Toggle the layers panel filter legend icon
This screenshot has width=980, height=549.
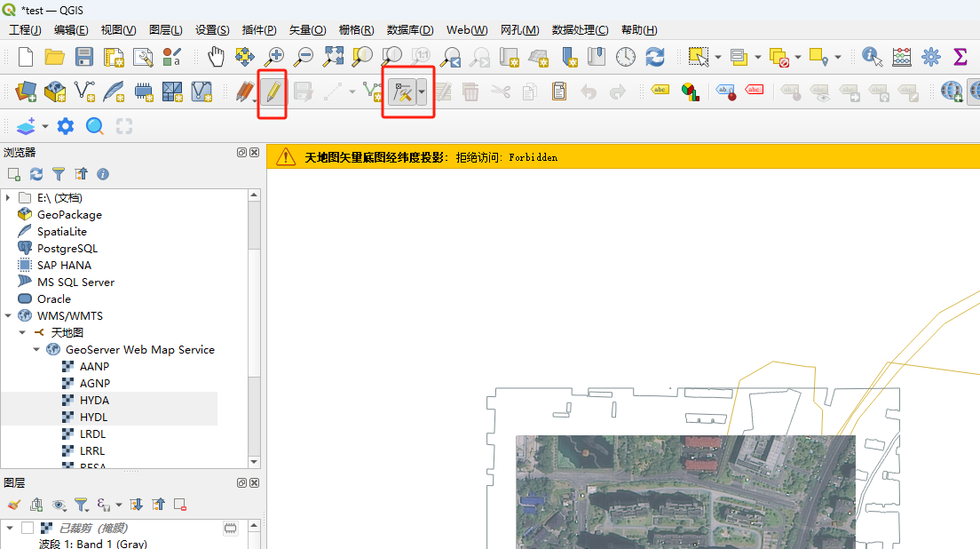81,505
